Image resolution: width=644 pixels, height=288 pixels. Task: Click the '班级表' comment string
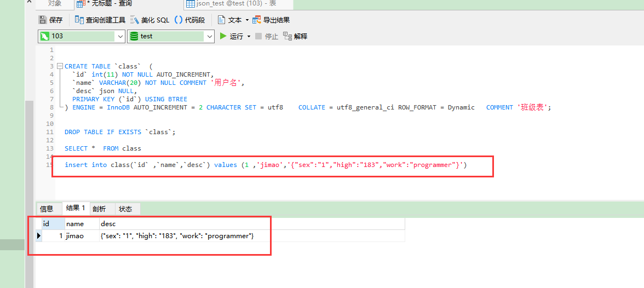coord(532,107)
